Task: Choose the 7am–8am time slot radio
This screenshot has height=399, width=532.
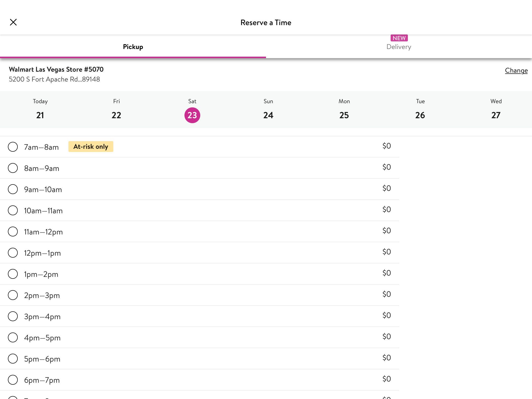Action: pyautogui.click(x=13, y=147)
